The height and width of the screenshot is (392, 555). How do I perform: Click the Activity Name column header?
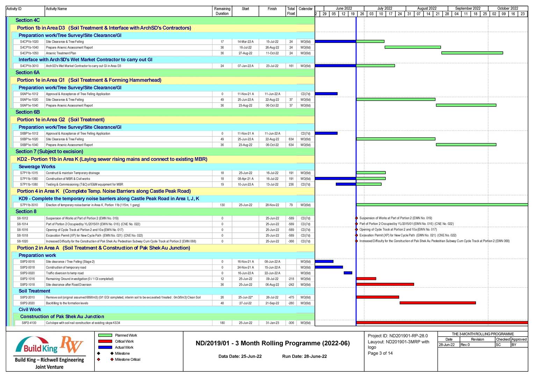129,11
